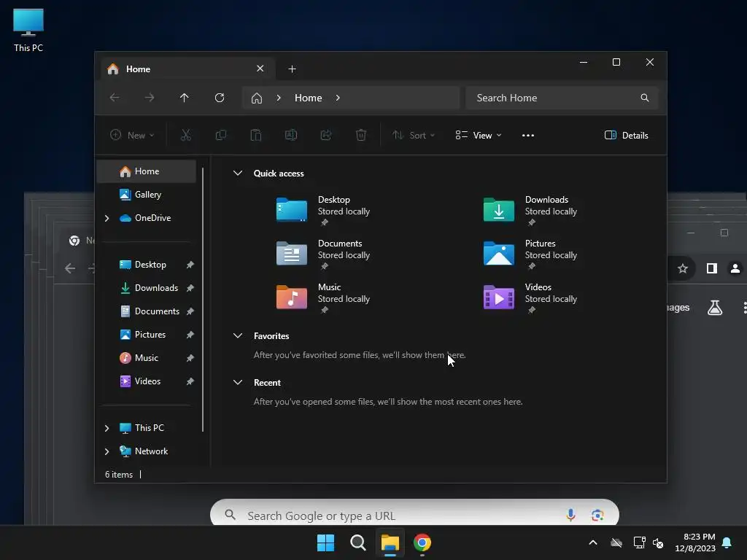Unpin Documents in the navigation pane
The image size is (747, 560).
190,311
